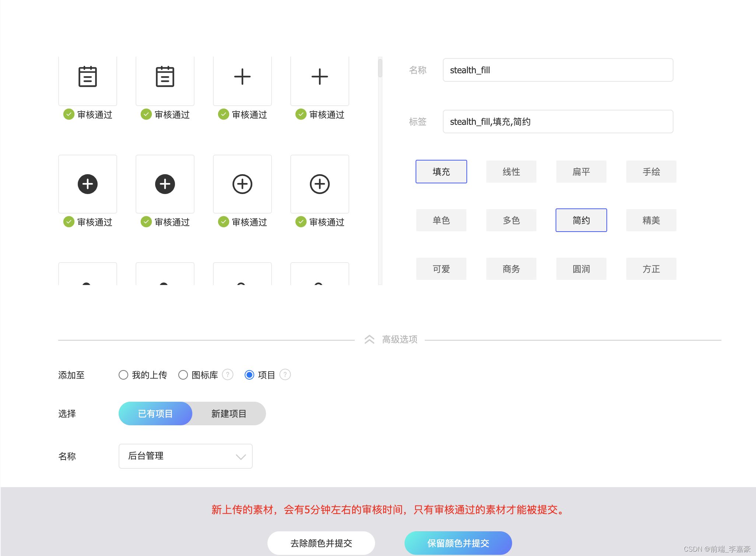
Task: Click 去除颜色并提交 button
Action: (321, 543)
